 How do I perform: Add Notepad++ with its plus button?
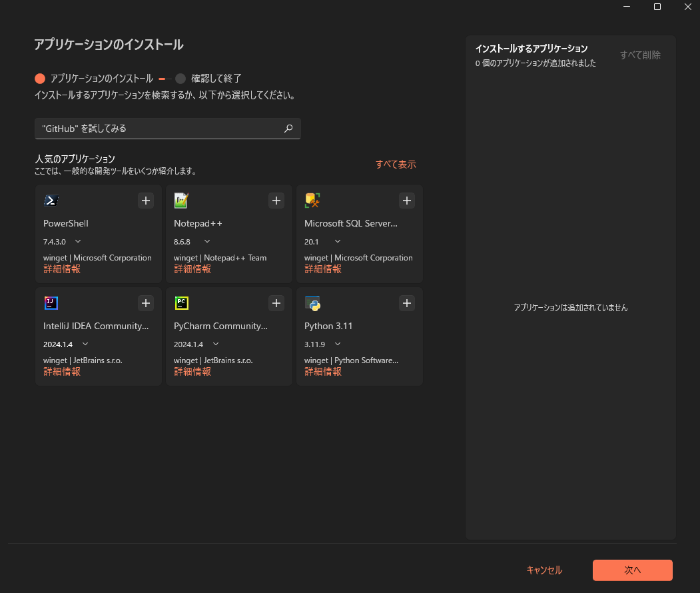(x=276, y=201)
